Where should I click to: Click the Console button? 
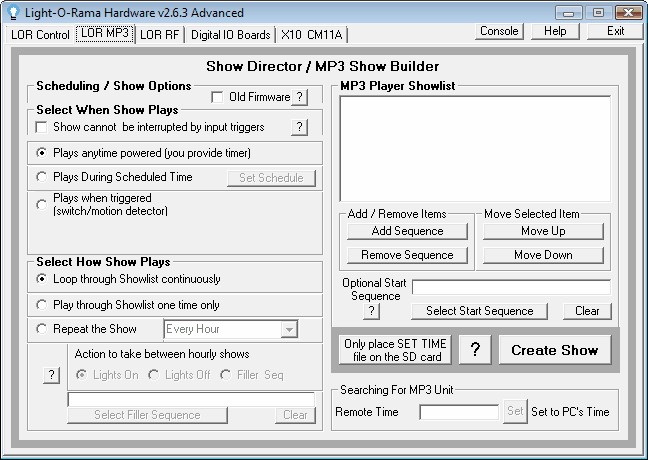pyautogui.click(x=499, y=31)
